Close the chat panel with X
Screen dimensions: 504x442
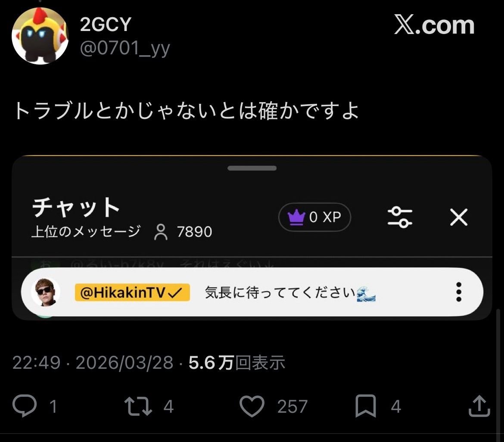pyautogui.click(x=459, y=217)
